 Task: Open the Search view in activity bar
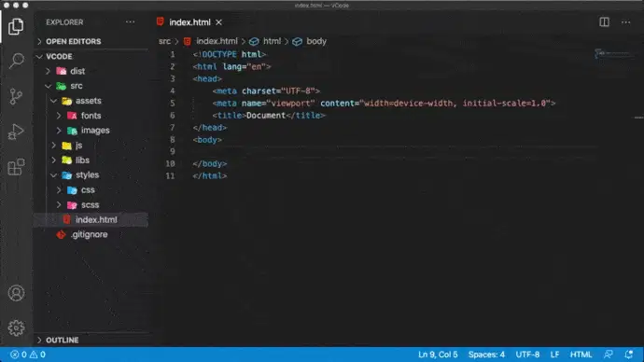pyautogui.click(x=16, y=61)
